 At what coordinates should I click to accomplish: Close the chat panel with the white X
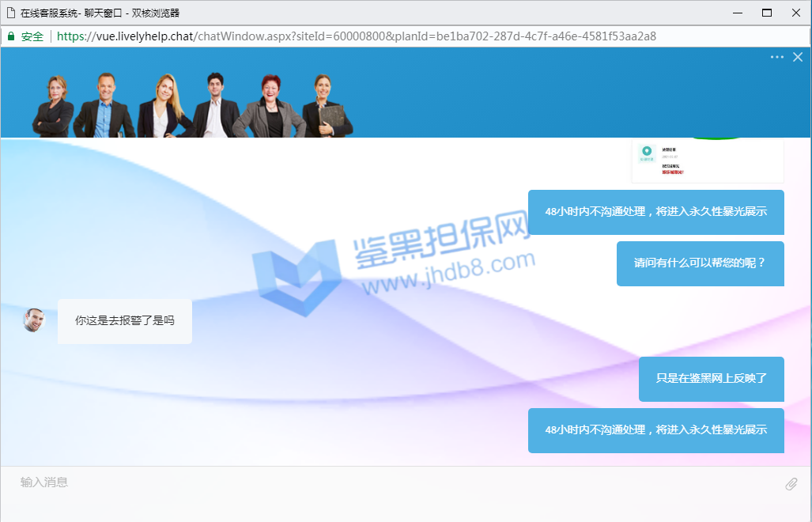pos(798,57)
